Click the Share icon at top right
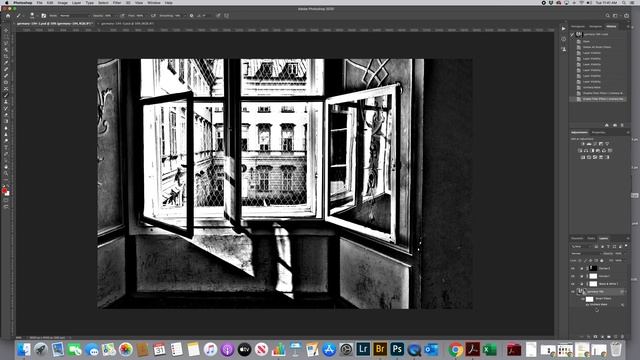 click(626, 16)
